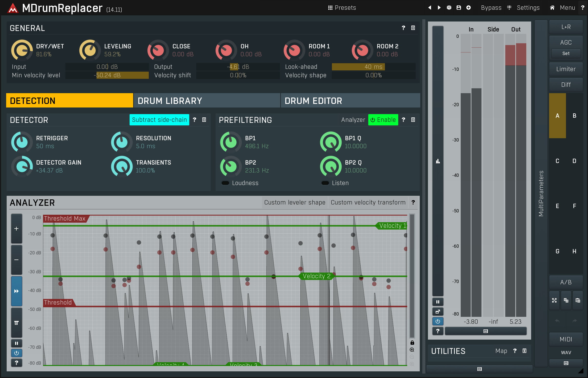Pause the analyzer display
This screenshot has width=588, height=378.
coord(16,343)
